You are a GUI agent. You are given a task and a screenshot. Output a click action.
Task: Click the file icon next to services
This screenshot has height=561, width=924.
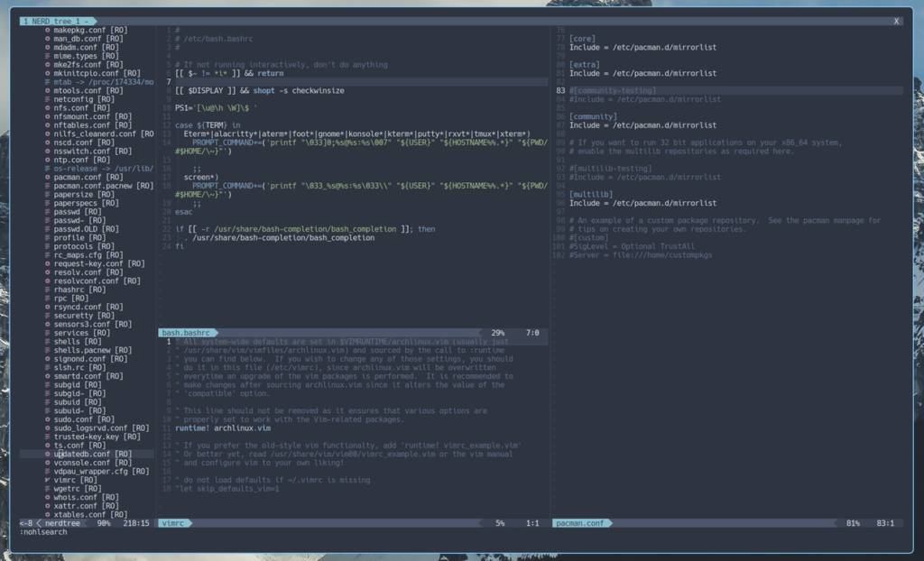[x=47, y=333]
